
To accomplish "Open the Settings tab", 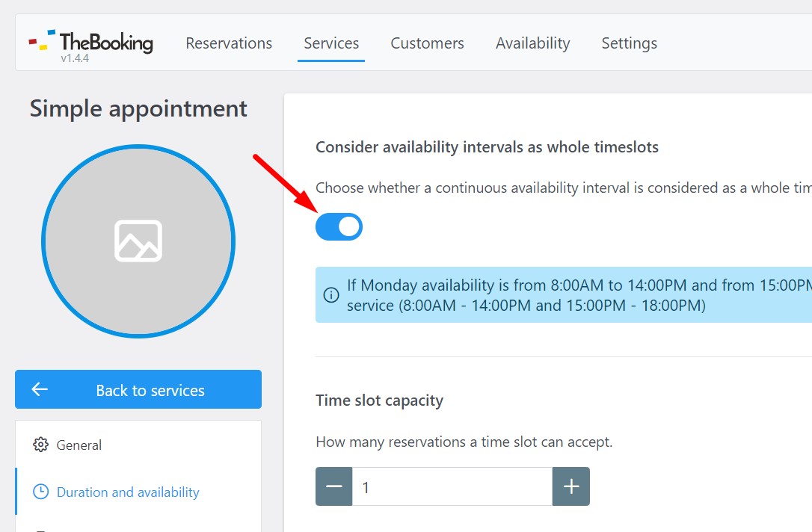I will click(630, 43).
